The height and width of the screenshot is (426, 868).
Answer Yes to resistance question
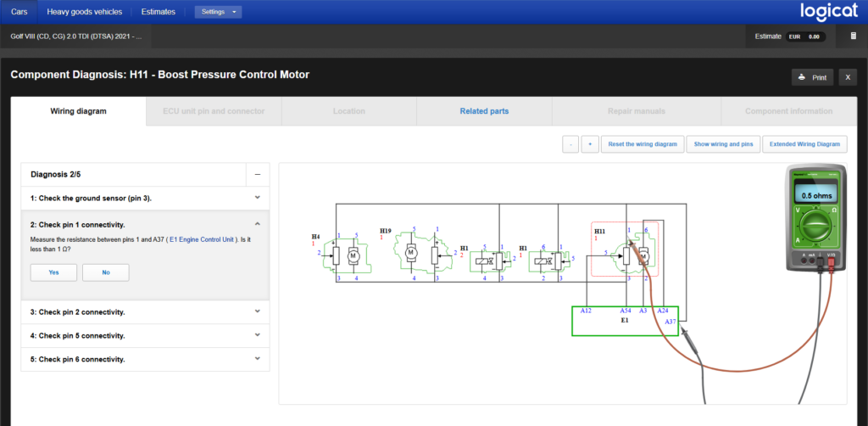[53, 272]
